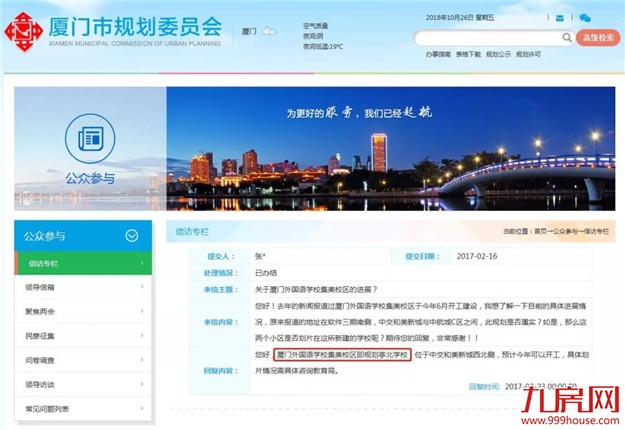Screen dimensions: 625x430
Task: Click the commission's red emblem logo
Action: (x=24, y=32)
